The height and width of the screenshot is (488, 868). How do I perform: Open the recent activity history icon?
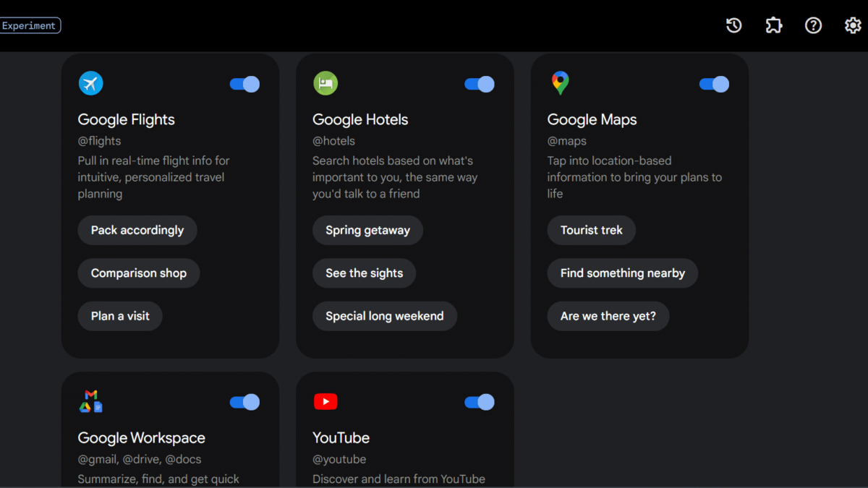(734, 25)
